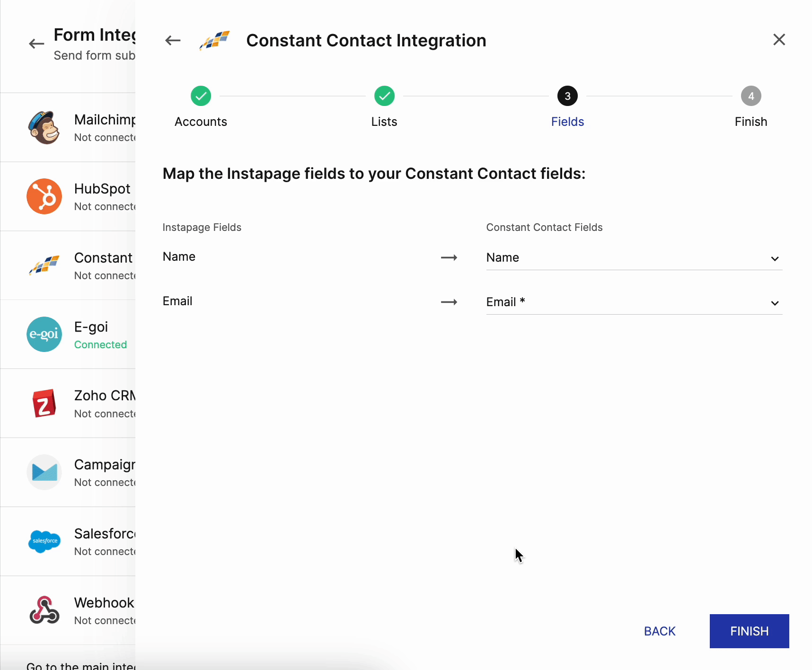
Task: Jump to the Finish step 4
Action: [x=750, y=96]
